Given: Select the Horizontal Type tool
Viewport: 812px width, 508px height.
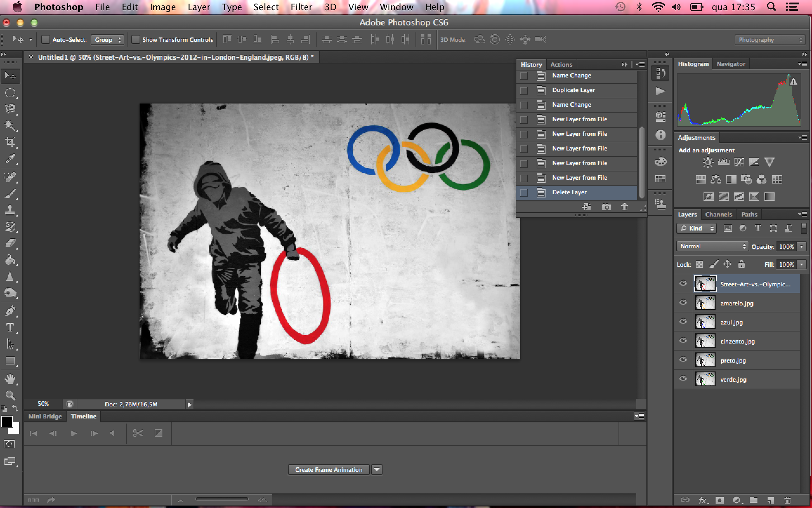Looking at the screenshot, I should coord(10,328).
